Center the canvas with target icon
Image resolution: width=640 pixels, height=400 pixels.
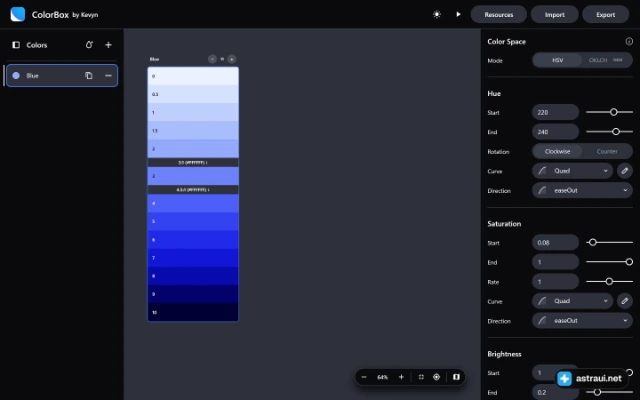tap(436, 377)
